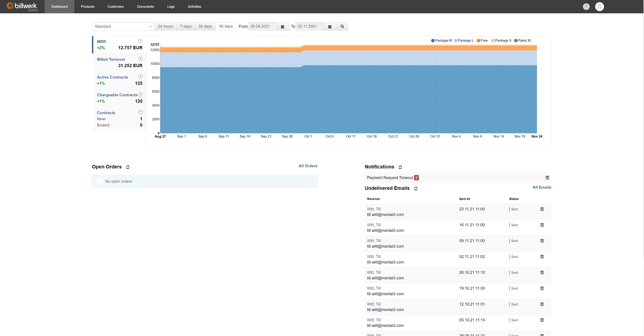644x336 pixels.
Task: Open the Customers menu
Action: point(116,7)
